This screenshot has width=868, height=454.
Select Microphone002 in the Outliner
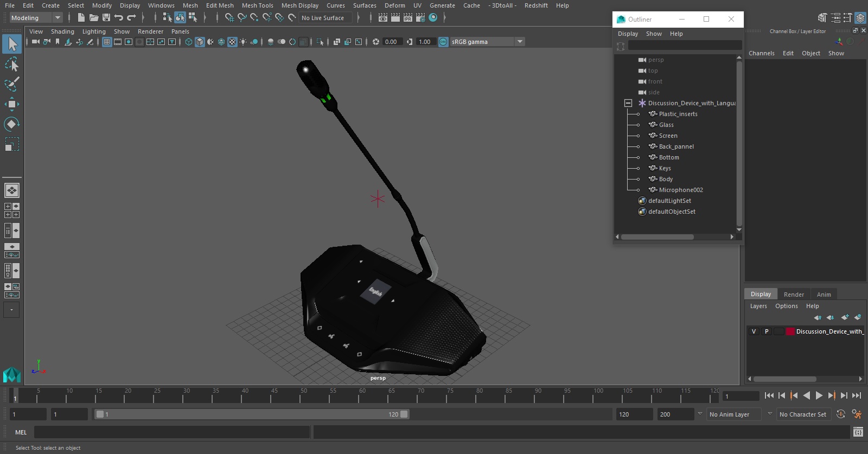click(681, 190)
